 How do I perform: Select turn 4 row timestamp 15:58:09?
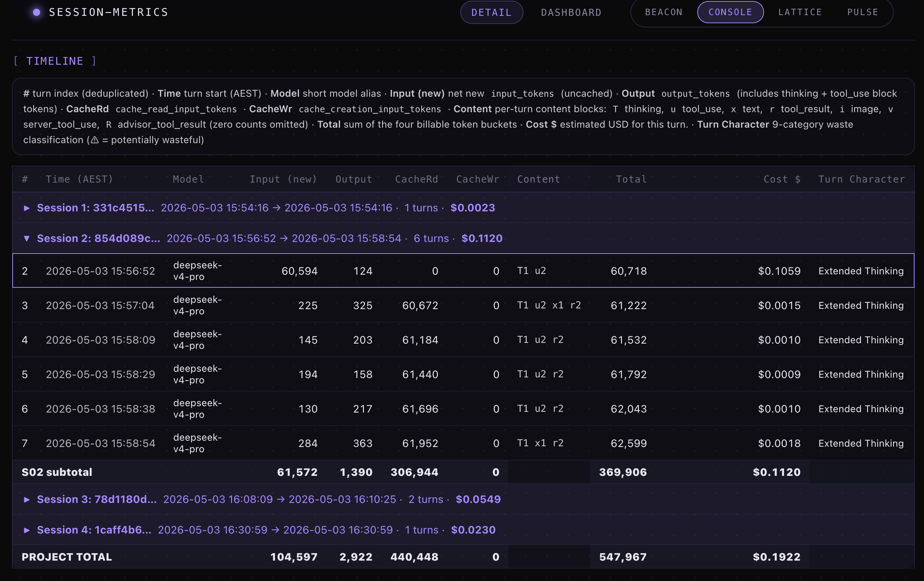[x=101, y=340]
